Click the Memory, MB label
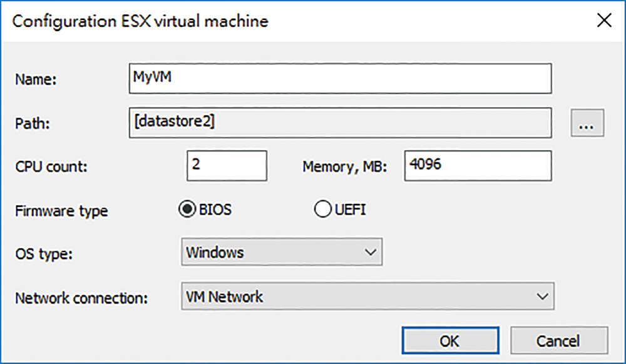Viewport: 626px width, 364px height. point(344,166)
